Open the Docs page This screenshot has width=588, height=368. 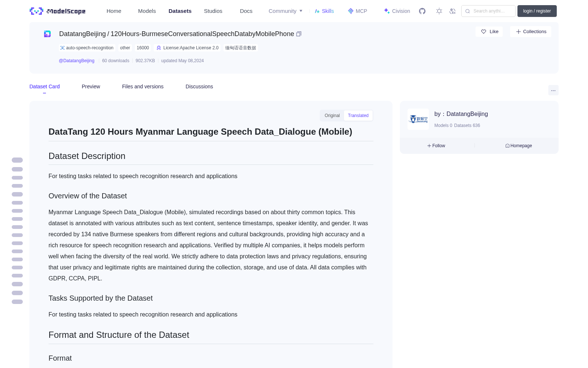click(246, 11)
